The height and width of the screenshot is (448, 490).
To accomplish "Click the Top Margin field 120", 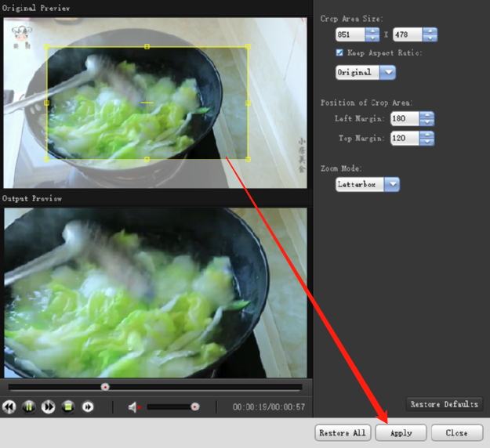I will point(405,138).
